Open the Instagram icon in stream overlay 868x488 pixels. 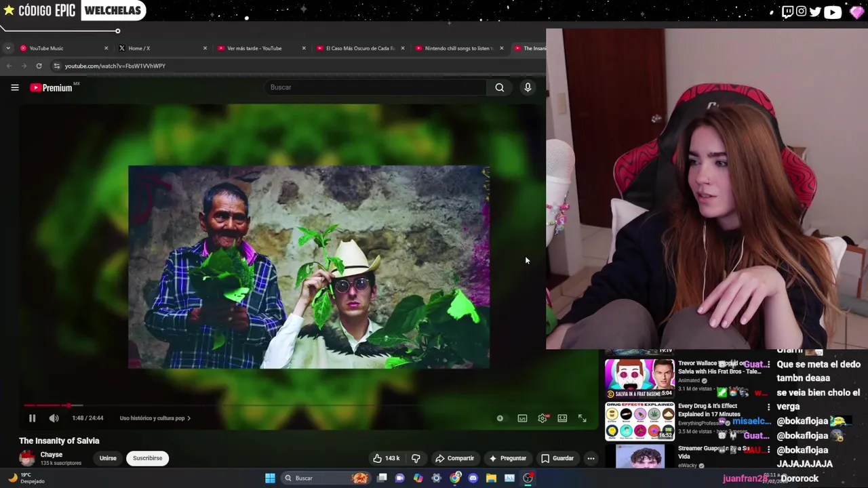(802, 12)
